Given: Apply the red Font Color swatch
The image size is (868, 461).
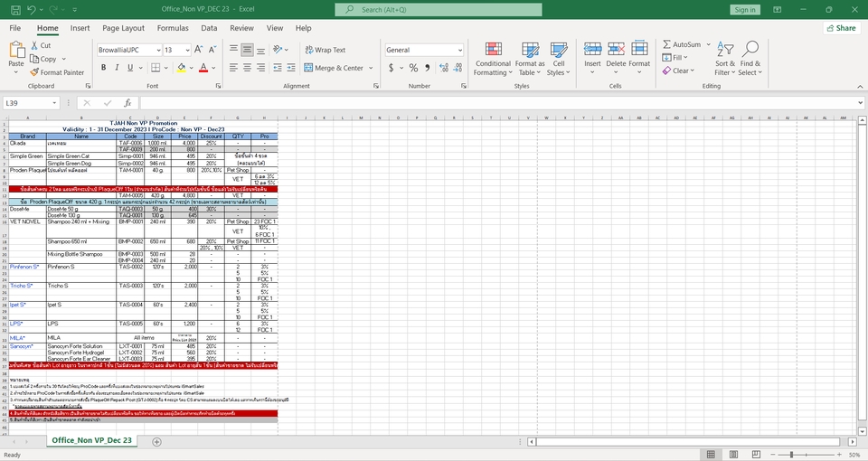Looking at the screenshot, I should point(203,68).
